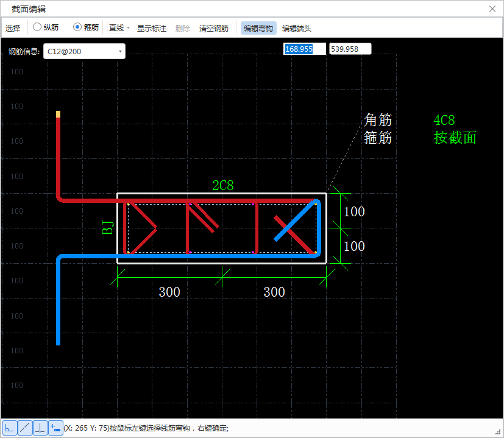Toggle the orthogonal snap icon in status bar
The height and width of the screenshot is (438, 504).
[x=10, y=428]
